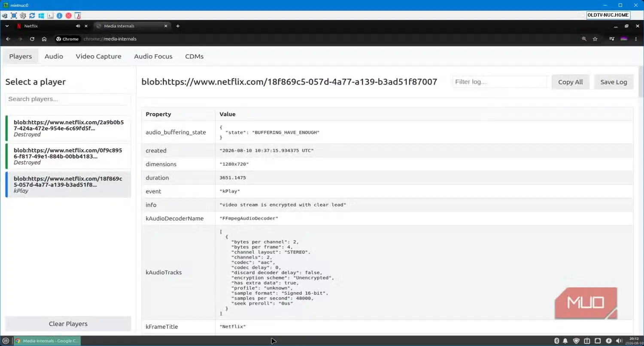The height and width of the screenshot is (346, 644).
Task: Click the blue refresh arrows icon in the viewer toolbar
Action: 32,15
